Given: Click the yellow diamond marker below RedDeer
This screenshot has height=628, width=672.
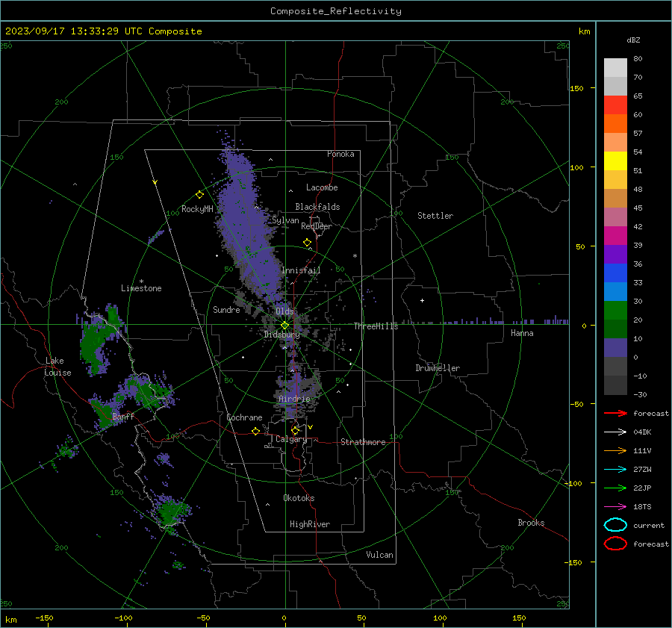Looking at the screenshot, I should (x=307, y=243).
